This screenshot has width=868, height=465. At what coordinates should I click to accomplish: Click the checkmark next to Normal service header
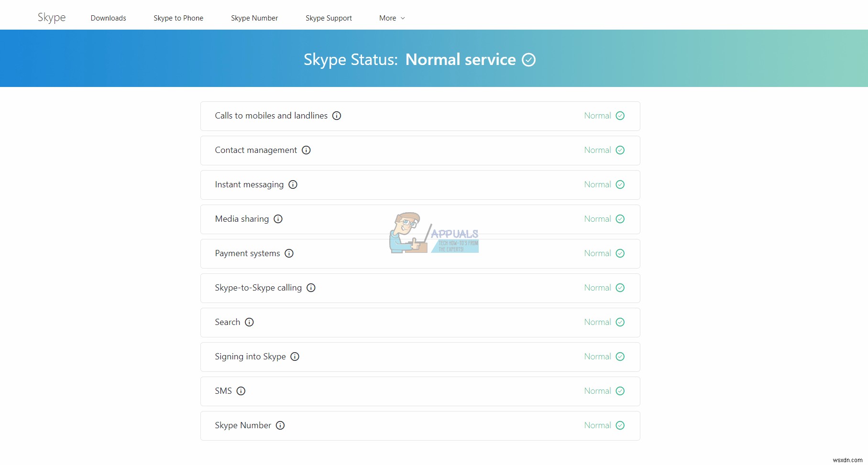click(529, 60)
